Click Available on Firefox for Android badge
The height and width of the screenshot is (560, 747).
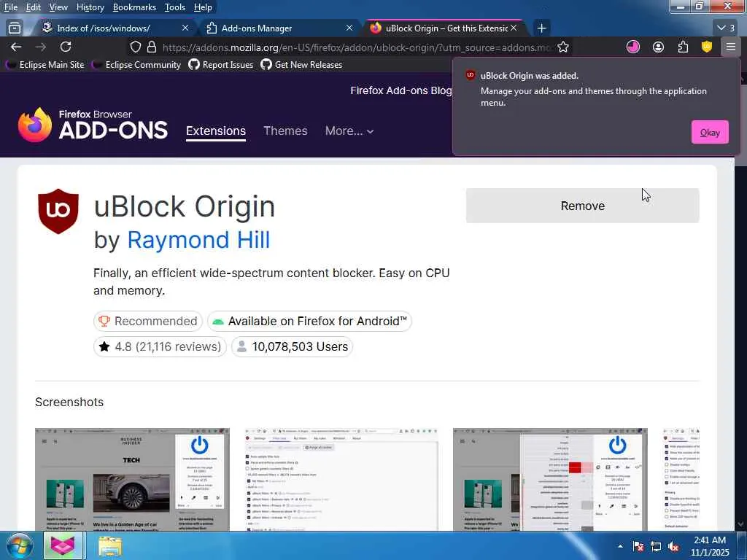tap(309, 321)
